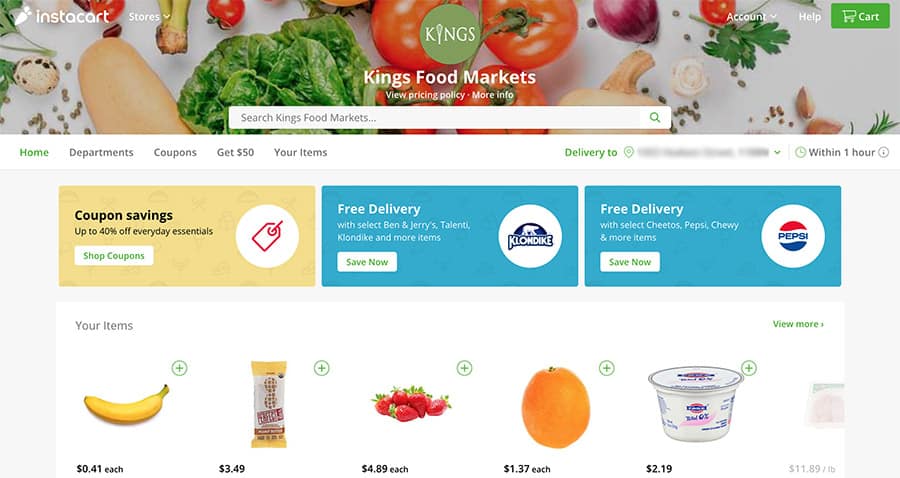Expand the Stores dropdown
Viewport: 900px width, 478px height.
tap(149, 17)
